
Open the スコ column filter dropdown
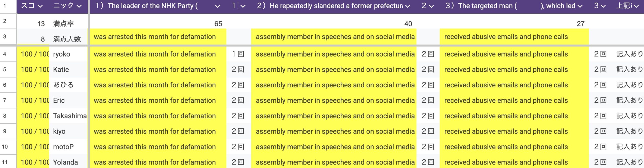point(40,6)
